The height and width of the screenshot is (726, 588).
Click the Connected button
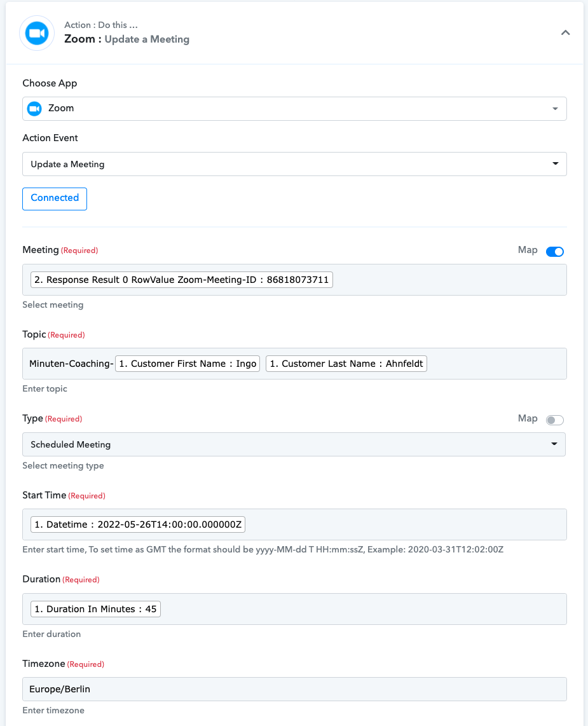55,198
